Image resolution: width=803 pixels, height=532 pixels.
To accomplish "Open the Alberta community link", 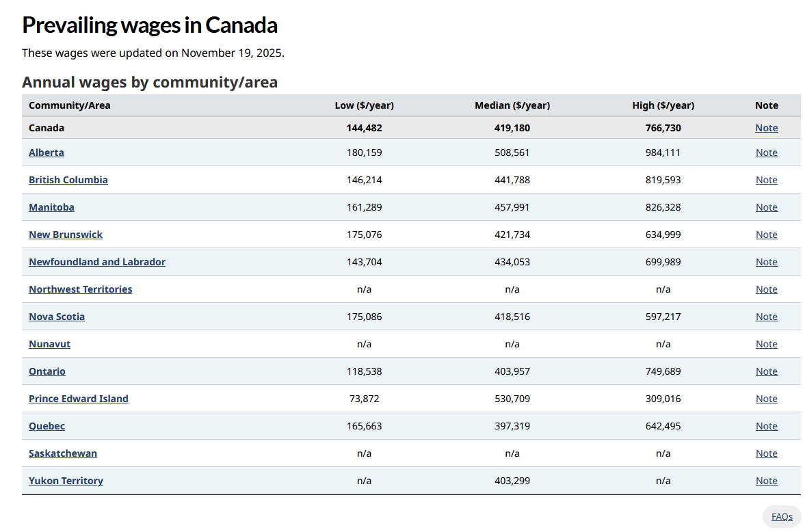I will (47, 152).
